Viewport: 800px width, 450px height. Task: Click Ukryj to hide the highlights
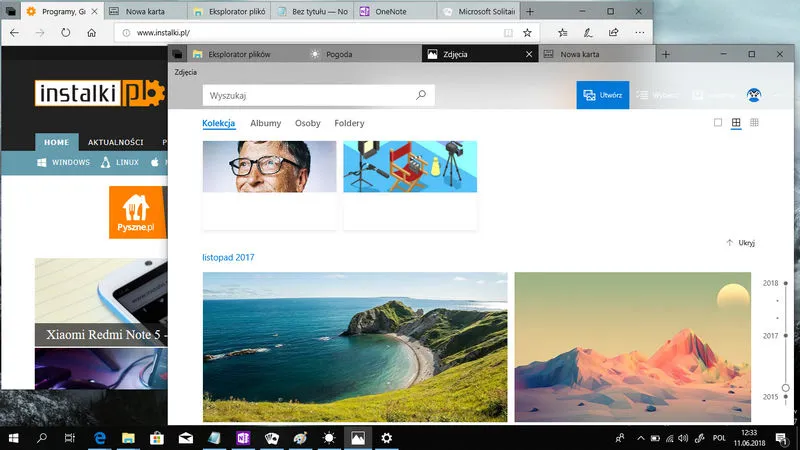click(740, 243)
